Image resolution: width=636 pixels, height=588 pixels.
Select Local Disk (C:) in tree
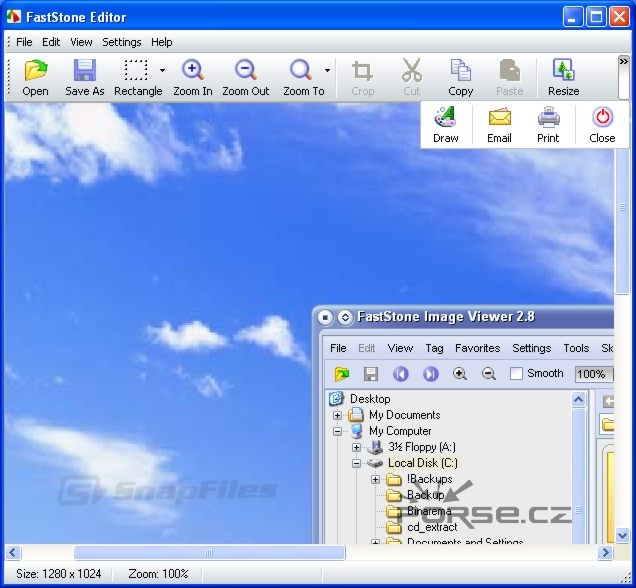click(423, 463)
